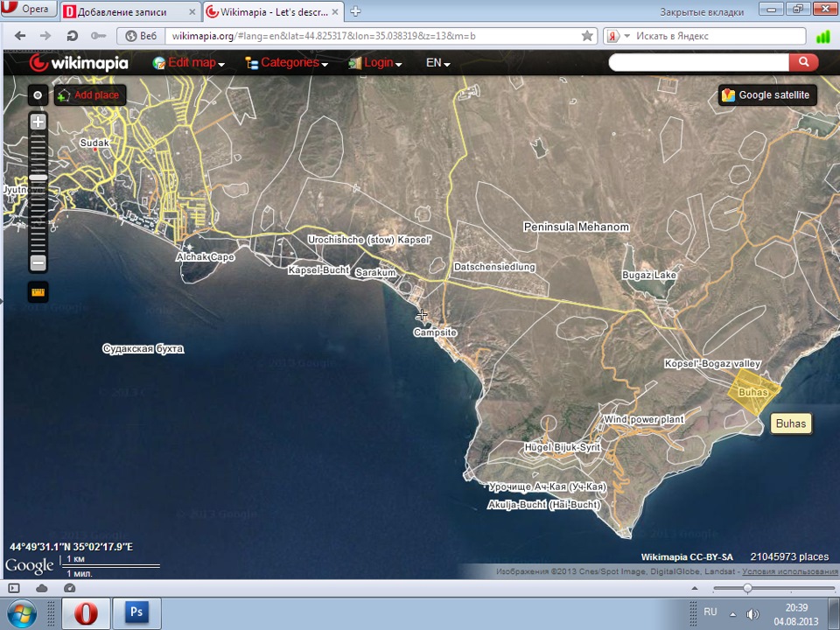This screenshot has width=840, height=630.
Task: Click the Urochishche (stow) Kapsel' label
Action: pos(369,240)
